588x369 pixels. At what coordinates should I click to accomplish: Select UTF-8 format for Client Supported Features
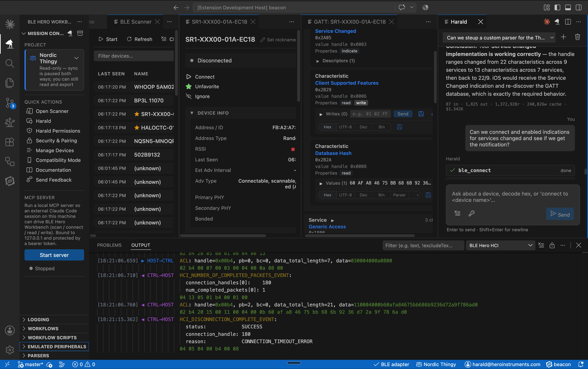click(346, 127)
